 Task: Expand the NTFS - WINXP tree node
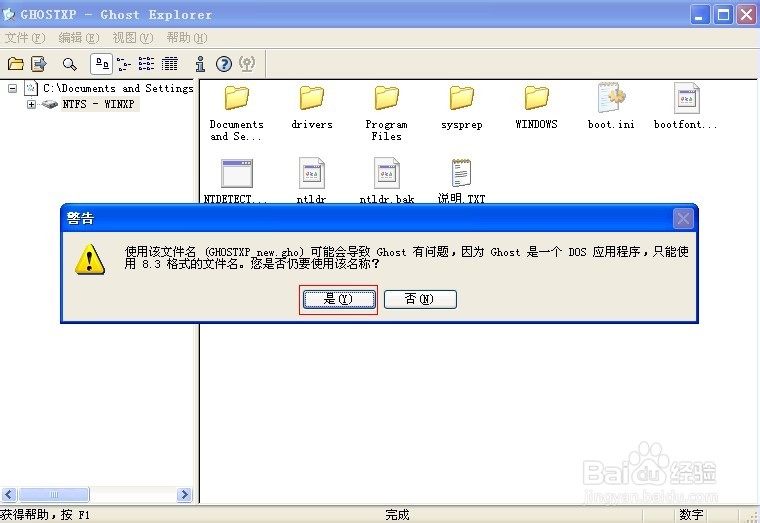(32, 104)
